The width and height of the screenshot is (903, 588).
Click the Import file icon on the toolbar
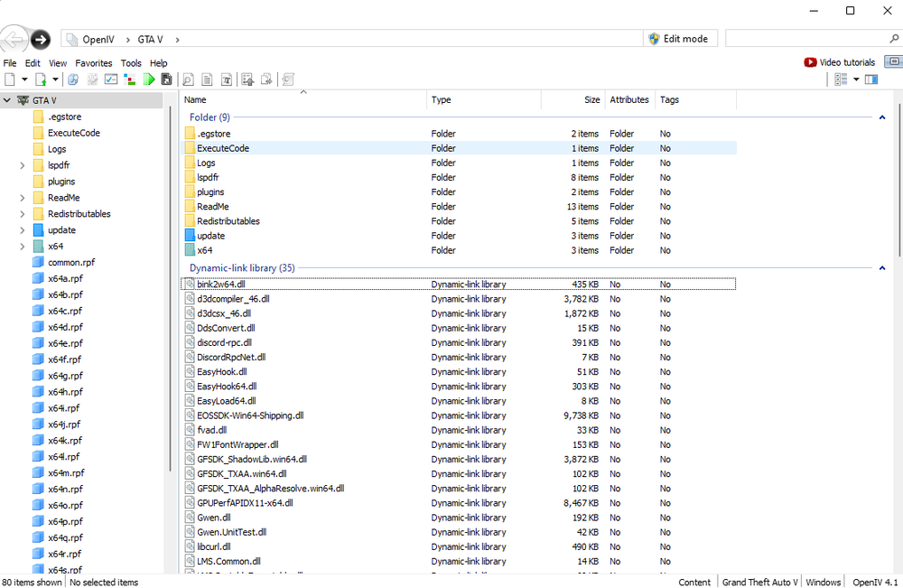(x=42, y=79)
